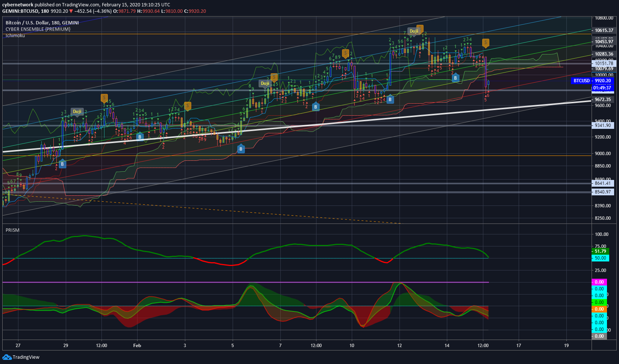Screen dimensions: 619x364
Task: Click the magenta 0.00 value label
Action: [599, 282]
